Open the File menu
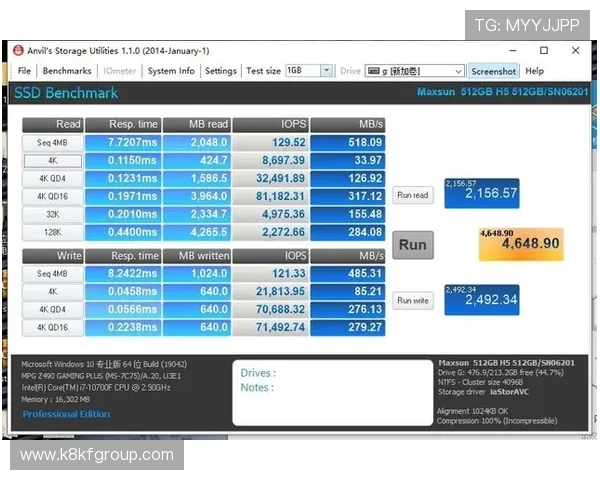This screenshot has width=600, height=480. tap(24, 71)
